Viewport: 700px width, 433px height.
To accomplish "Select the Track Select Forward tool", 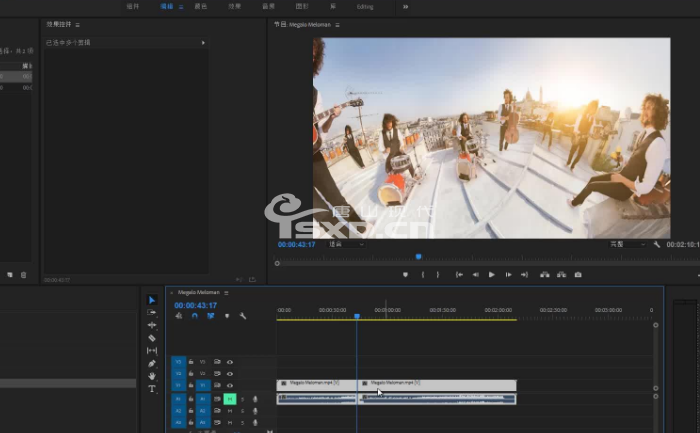I will 152,312.
